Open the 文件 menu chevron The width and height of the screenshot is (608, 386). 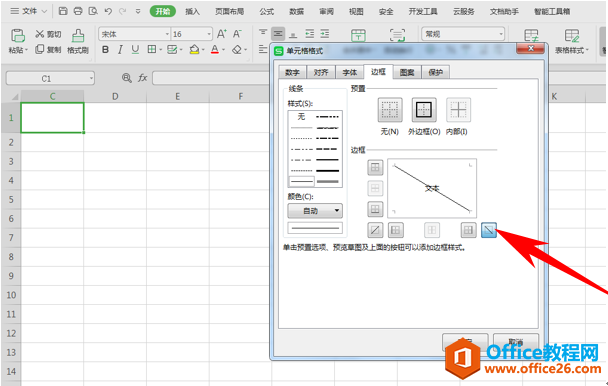click(44, 11)
